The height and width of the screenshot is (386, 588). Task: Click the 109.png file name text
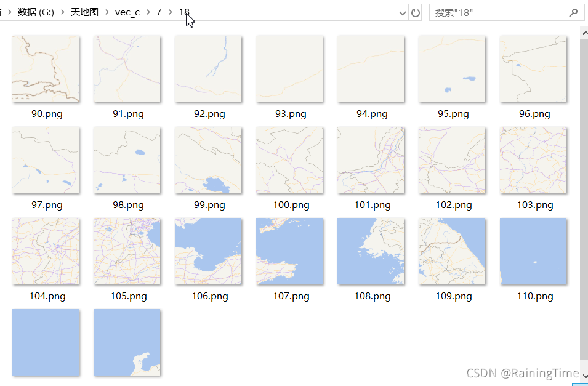pos(454,296)
